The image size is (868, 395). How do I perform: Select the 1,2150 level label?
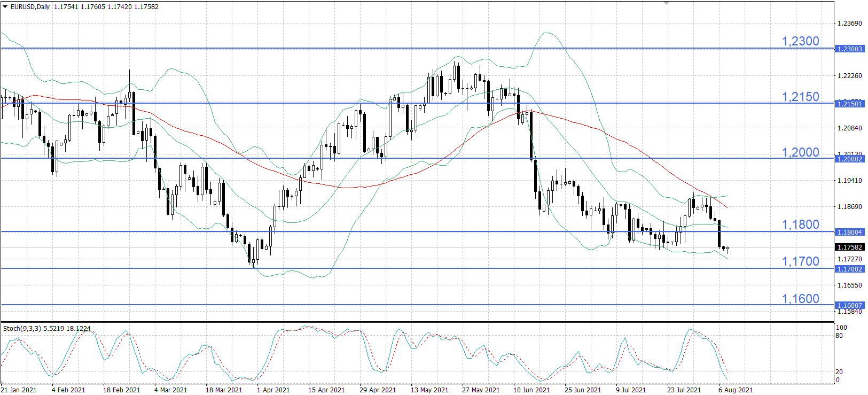coord(800,97)
